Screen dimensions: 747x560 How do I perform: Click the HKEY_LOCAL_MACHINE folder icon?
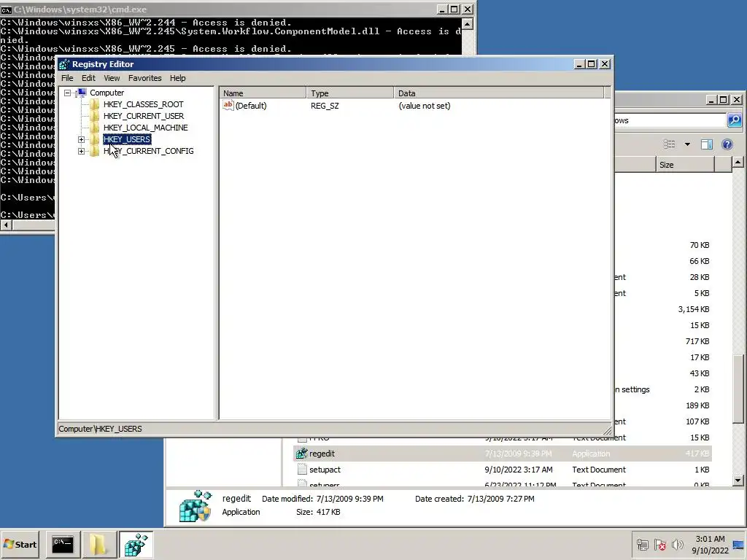pos(94,128)
